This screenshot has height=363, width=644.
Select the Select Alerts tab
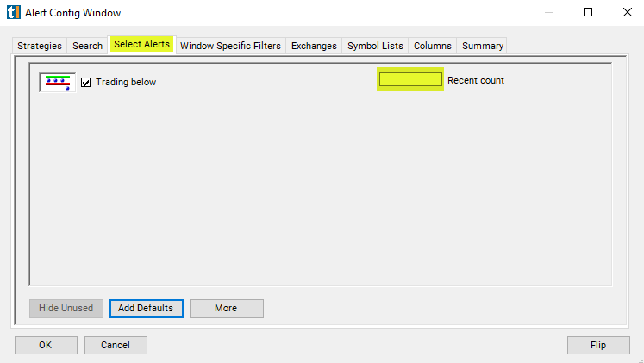pos(141,44)
